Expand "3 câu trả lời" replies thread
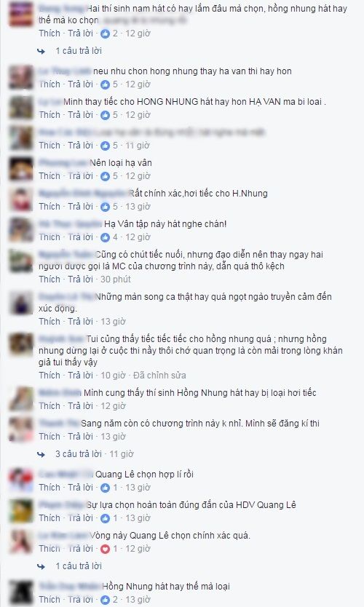This screenshot has width=364, height=607. [x=78, y=453]
